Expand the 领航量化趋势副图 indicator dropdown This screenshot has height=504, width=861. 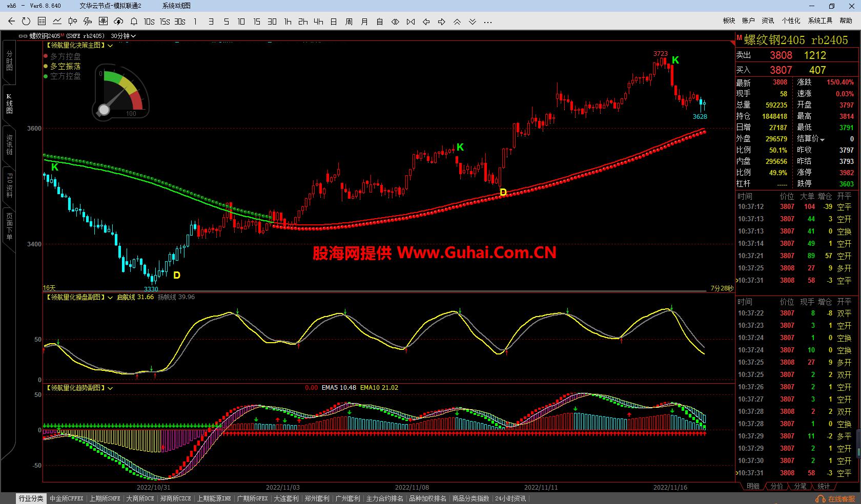tap(110, 388)
